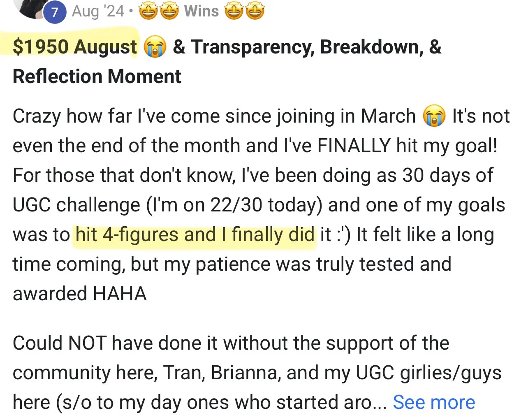Click the first star-struck emoji after Wins
The width and height of the screenshot is (528, 420).
(234, 12)
